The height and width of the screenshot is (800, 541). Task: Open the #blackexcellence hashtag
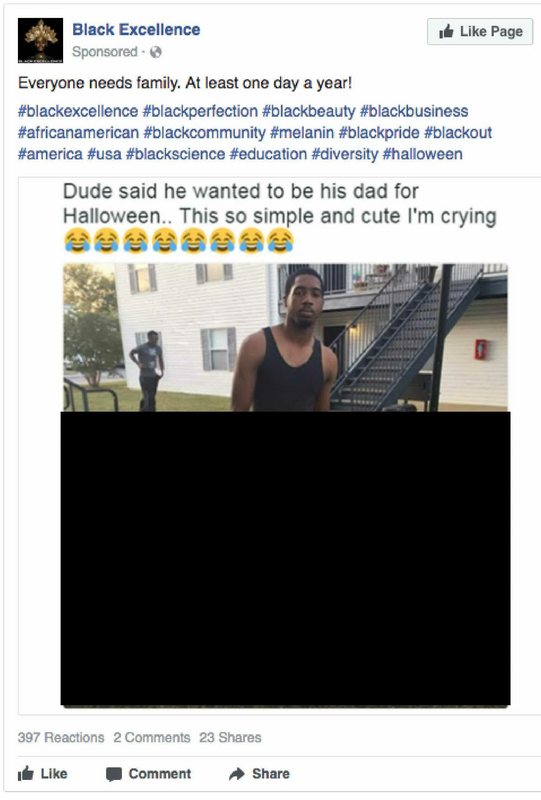[x=78, y=111]
